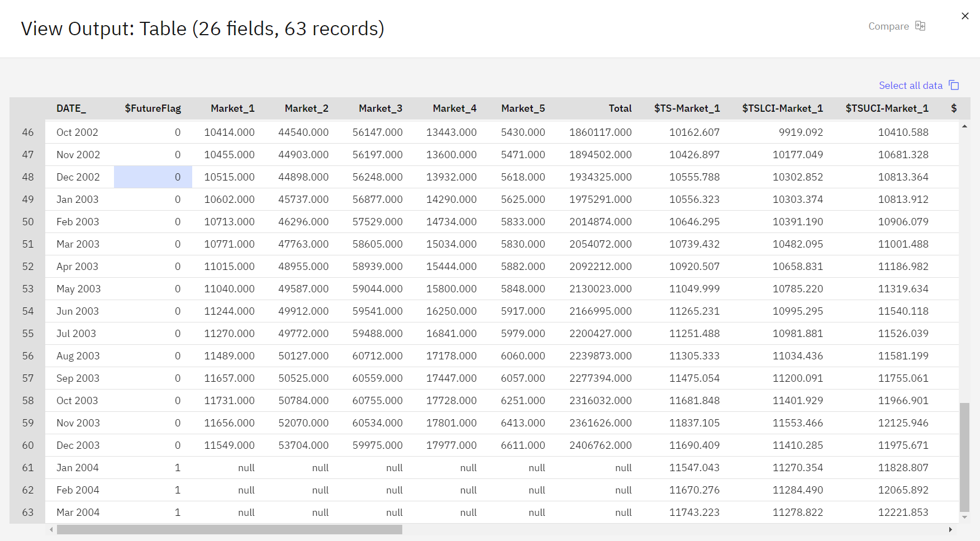The height and width of the screenshot is (541, 980).
Task: Click the horizontal scrollbar thumb
Action: (229, 529)
